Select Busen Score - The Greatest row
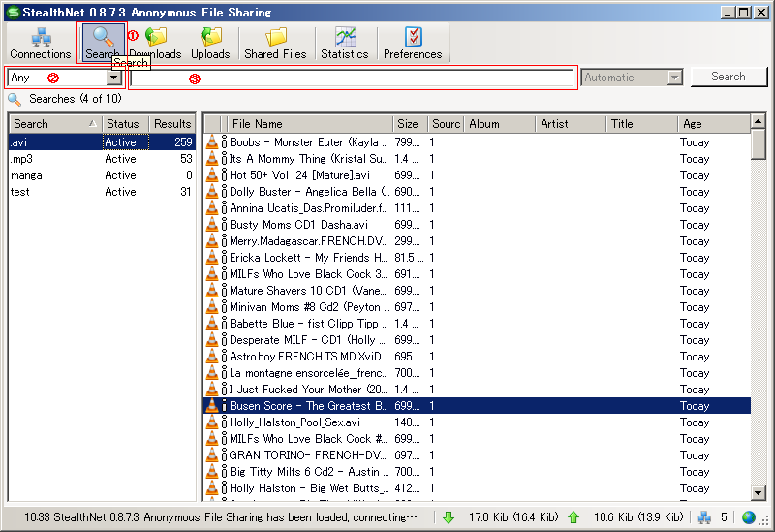 pos(478,406)
